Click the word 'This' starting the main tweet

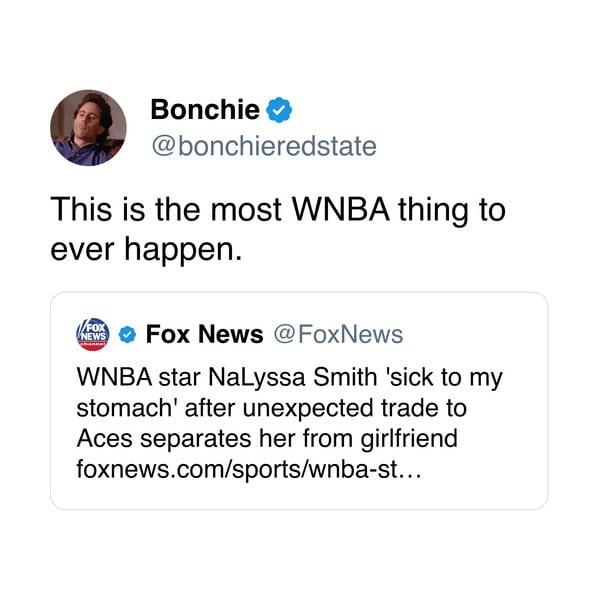(x=81, y=209)
